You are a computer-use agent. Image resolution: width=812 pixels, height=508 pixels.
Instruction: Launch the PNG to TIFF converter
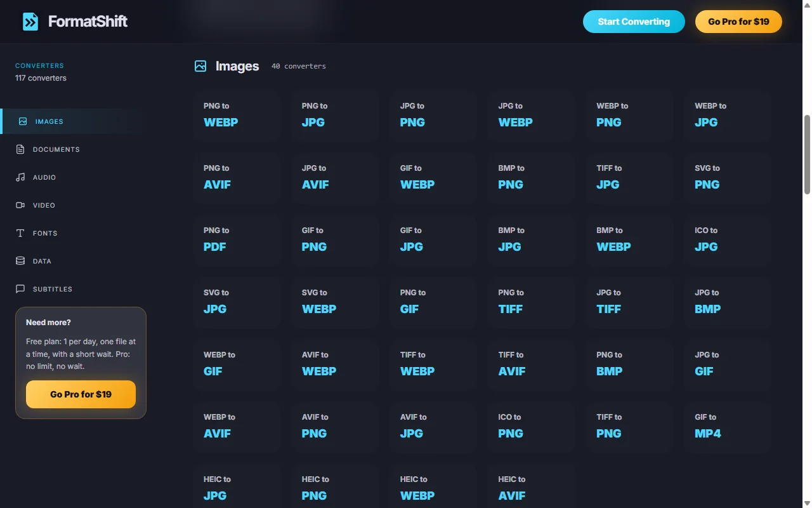point(532,302)
